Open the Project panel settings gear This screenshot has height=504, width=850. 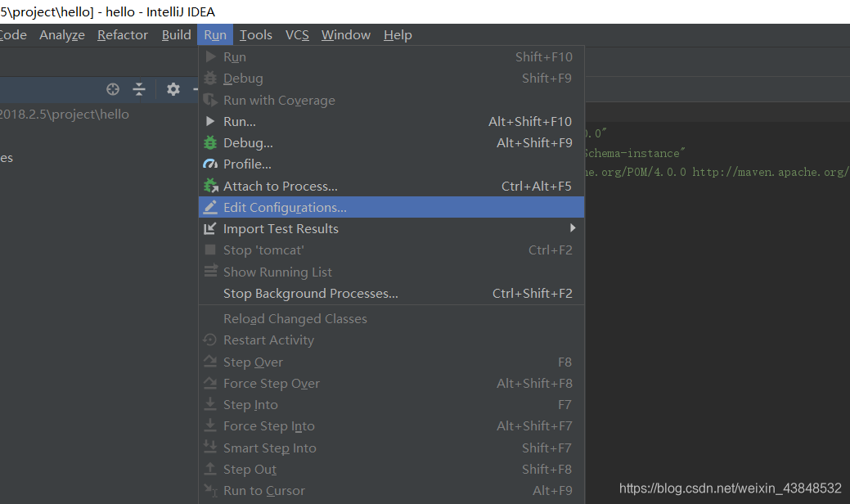[173, 88]
